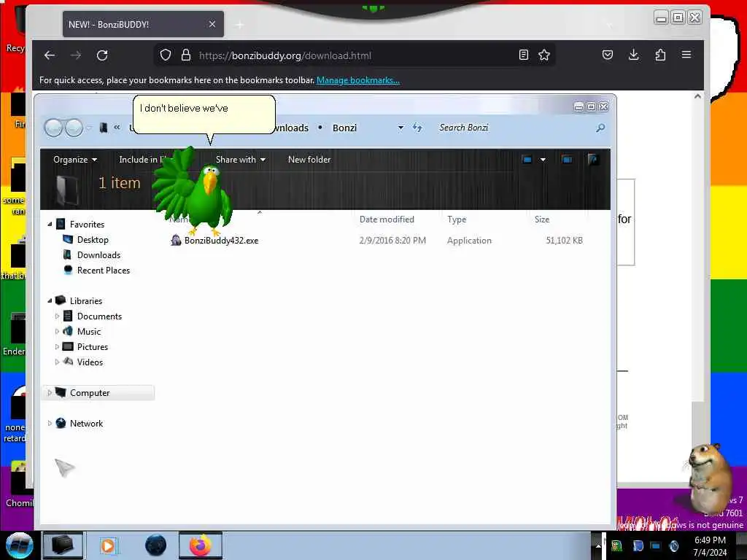Toggle the preview pane icon

[566, 160]
